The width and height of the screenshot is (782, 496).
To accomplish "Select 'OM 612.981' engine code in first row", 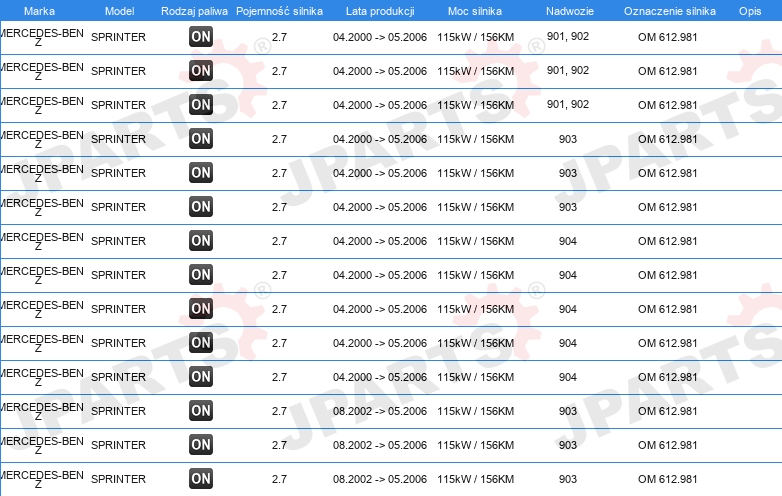I will tap(667, 37).
